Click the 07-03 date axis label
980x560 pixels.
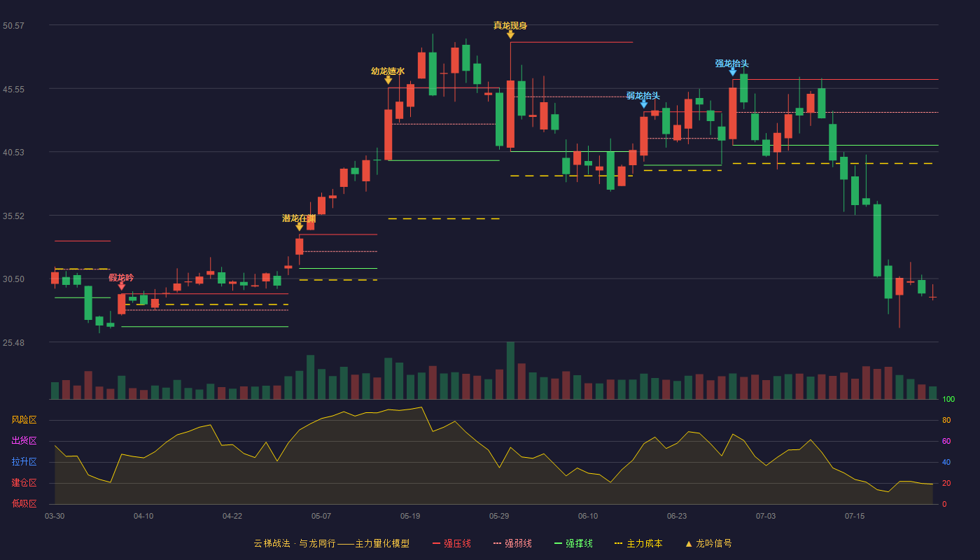coord(766,516)
